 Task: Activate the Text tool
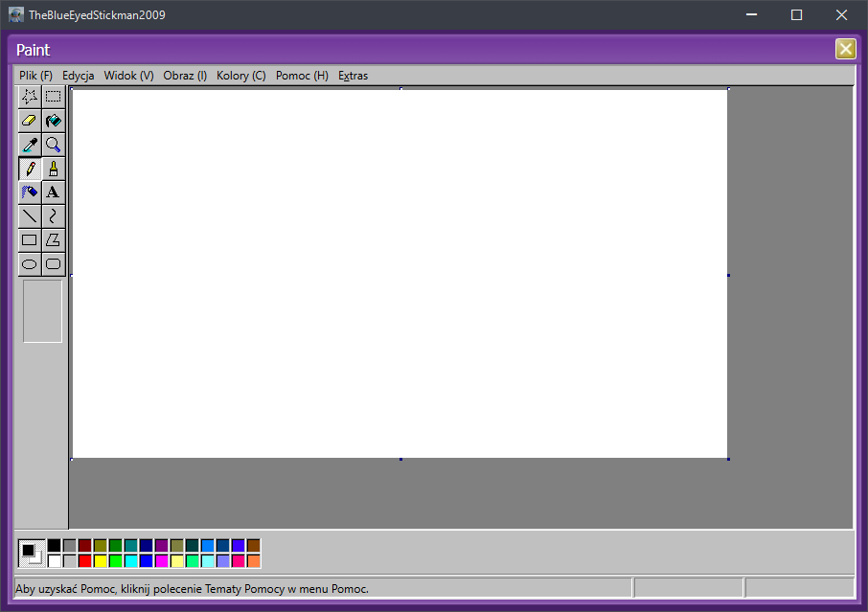54,193
